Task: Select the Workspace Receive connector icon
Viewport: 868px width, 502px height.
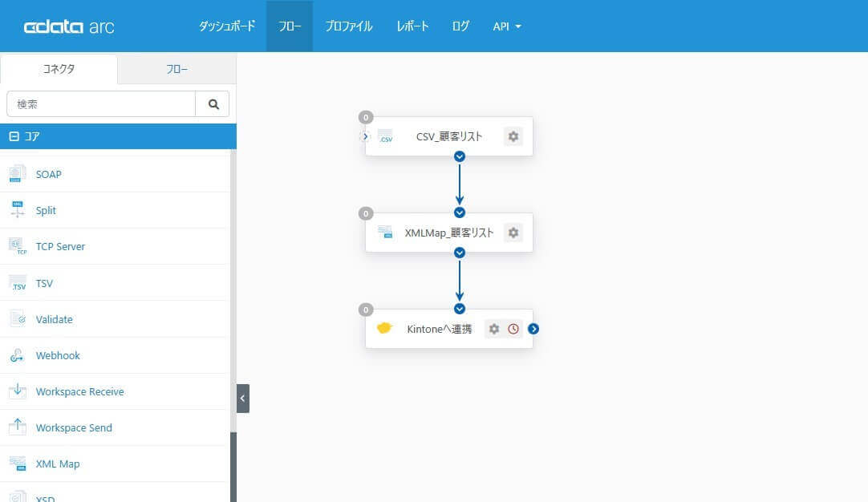Action: [18, 391]
